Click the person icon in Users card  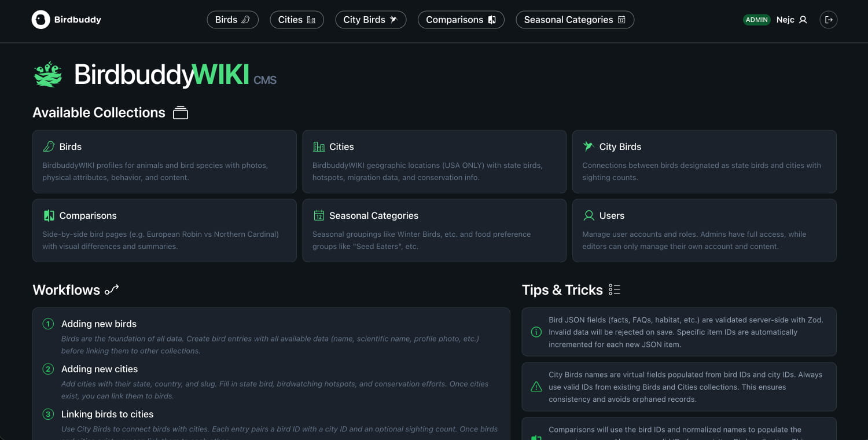click(589, 215)
